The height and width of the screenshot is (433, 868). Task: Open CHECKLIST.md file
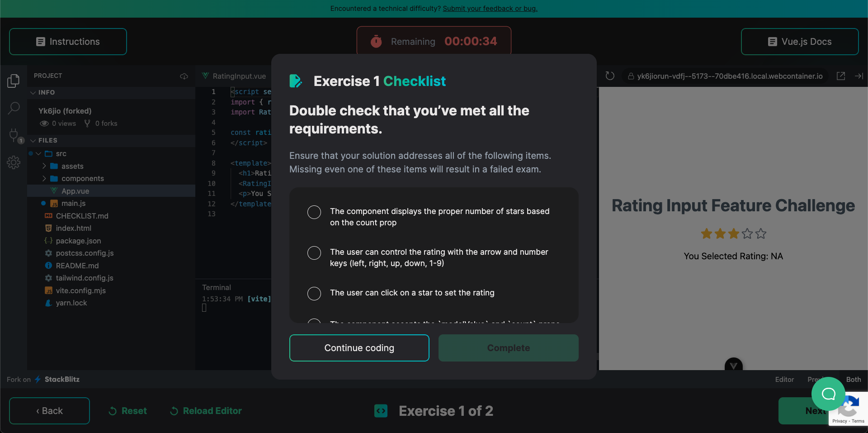point(111,216)
